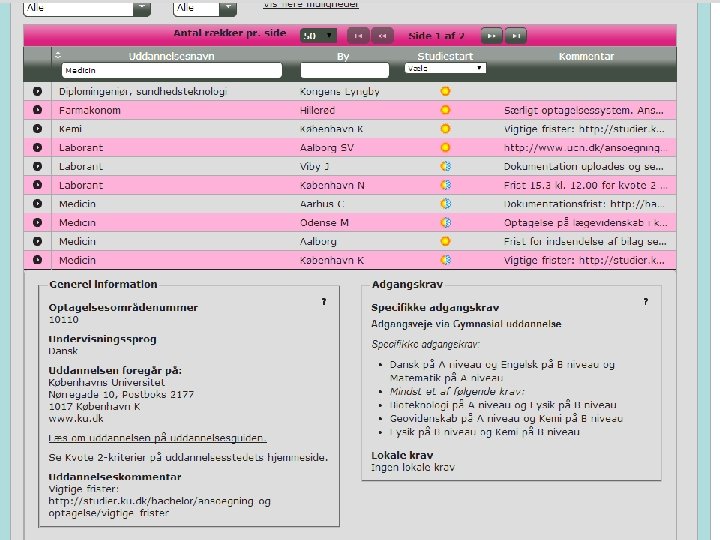Expand the Laborant Viby J row arrow
This screenshot has height=540, width=720.
[37, 166]
